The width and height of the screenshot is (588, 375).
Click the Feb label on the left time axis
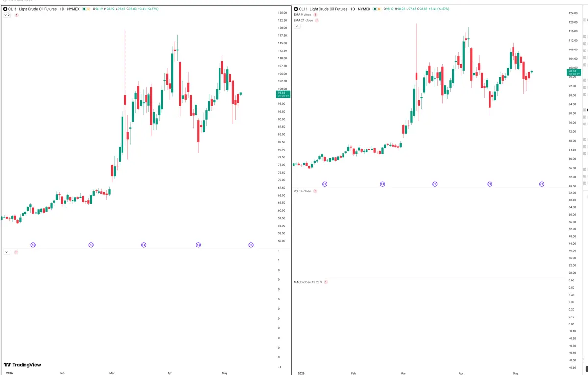click(62, 373)
